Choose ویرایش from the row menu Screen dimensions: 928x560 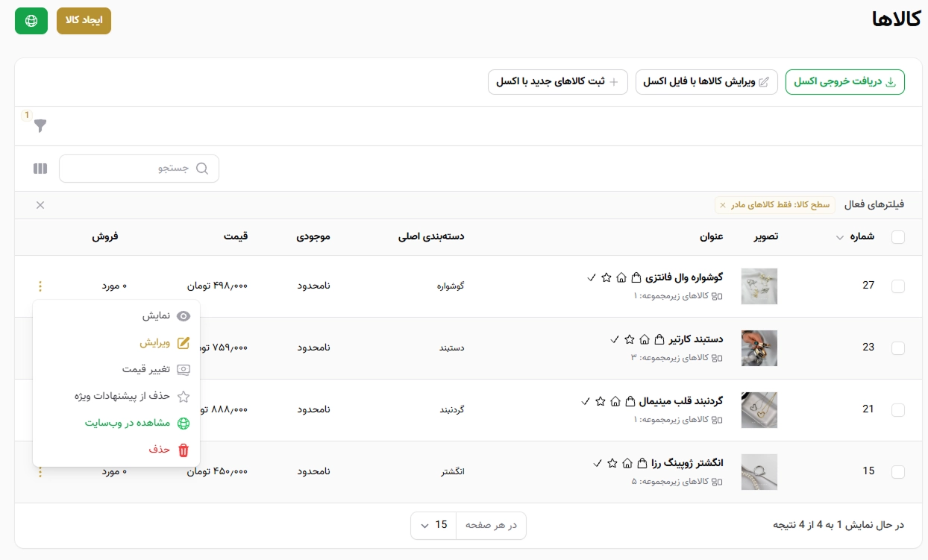click(x=116, y=343)
